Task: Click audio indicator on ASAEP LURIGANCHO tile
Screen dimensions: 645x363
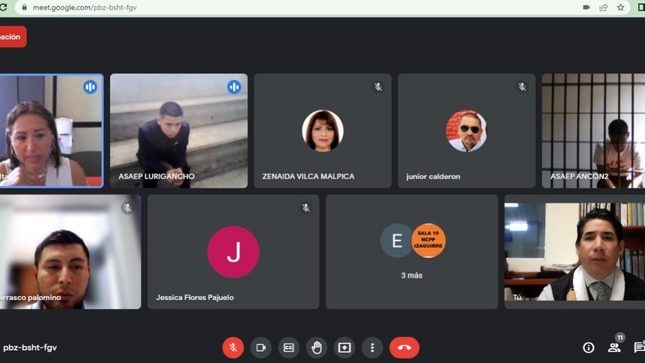Action: (x=234, y=87)
